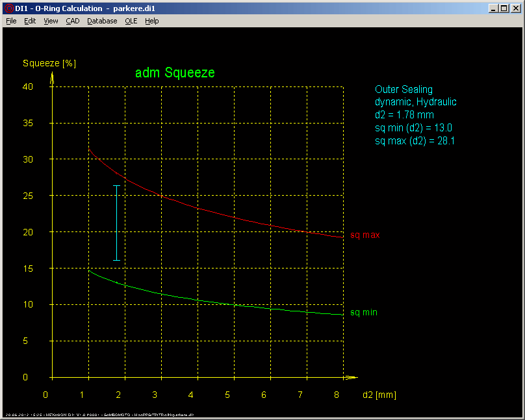Click the 'sq max (d2) = 28.1' value
525x420 pixels.
[413, 140]
